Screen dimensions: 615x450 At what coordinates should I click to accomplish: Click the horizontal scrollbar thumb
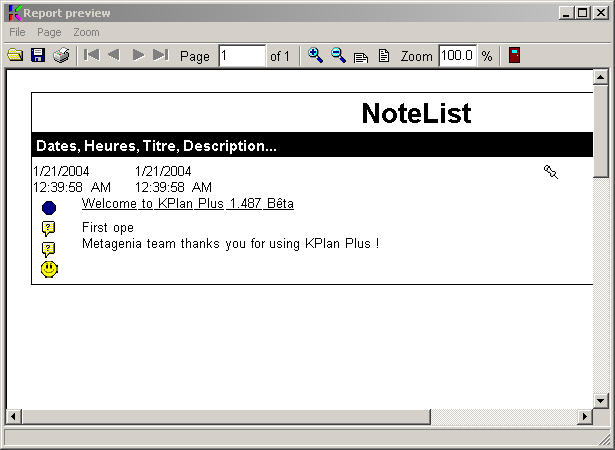click(x=226, y=416)
